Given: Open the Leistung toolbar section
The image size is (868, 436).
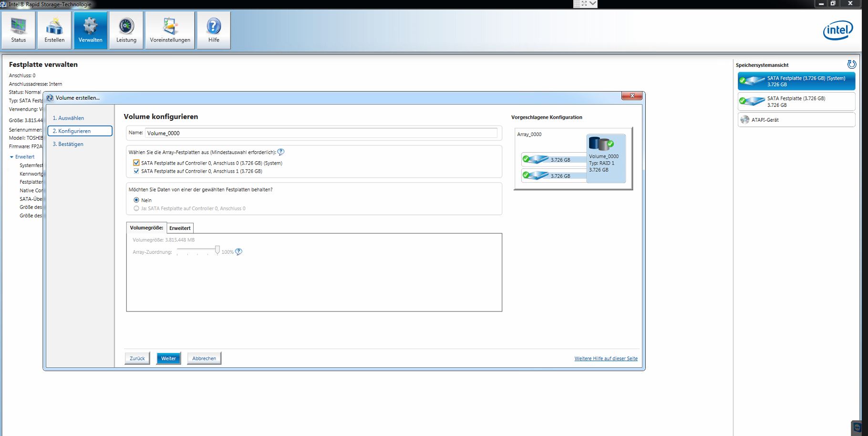Looking at the screenshot, I should pyautogui.click(x=126, y=30).
